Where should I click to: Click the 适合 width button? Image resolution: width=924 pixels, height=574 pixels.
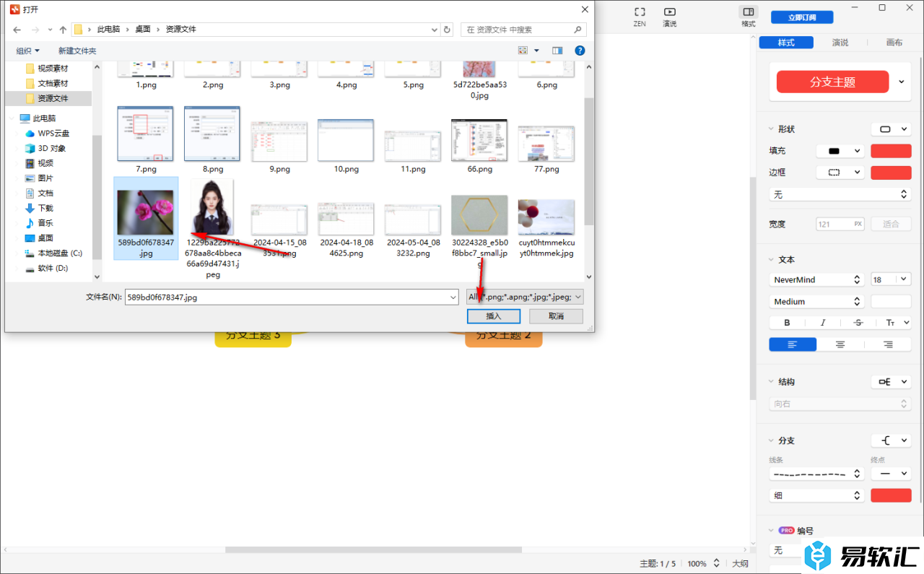click(x=892, y=224)
